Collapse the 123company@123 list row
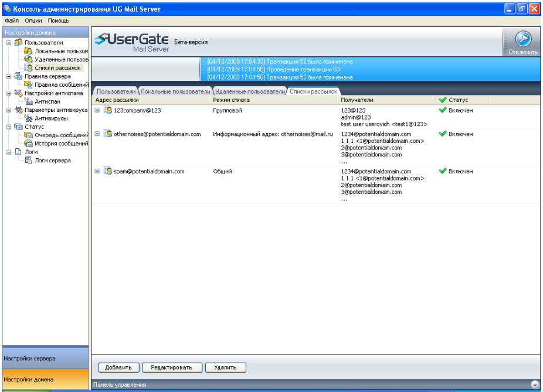Screen dimensions: 543x392 click(97, 110)
